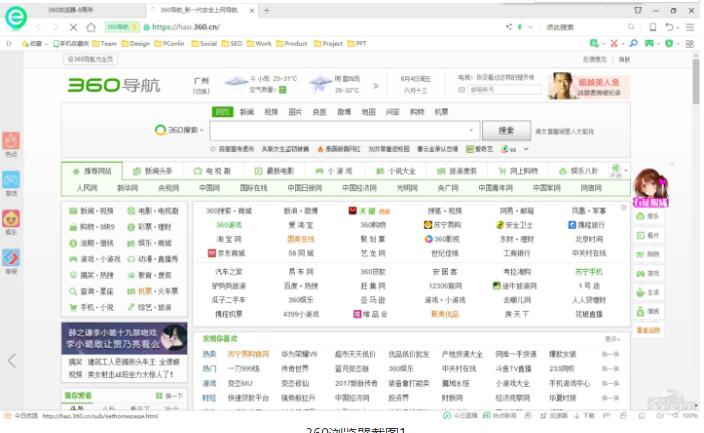Click the blue magnifier extension icon
704x433 pixels.
point(633,44)
